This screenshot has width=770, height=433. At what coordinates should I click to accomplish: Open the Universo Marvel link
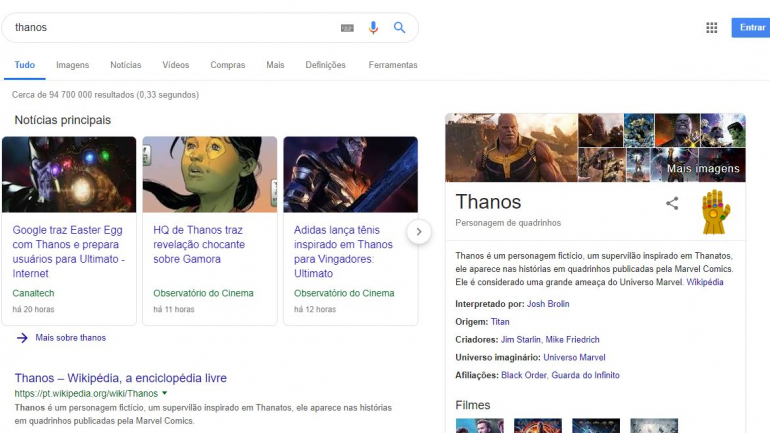(574, 357)
